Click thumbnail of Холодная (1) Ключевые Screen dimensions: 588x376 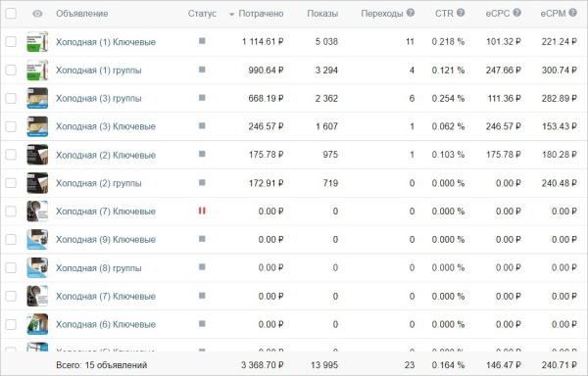coord(37,41)
